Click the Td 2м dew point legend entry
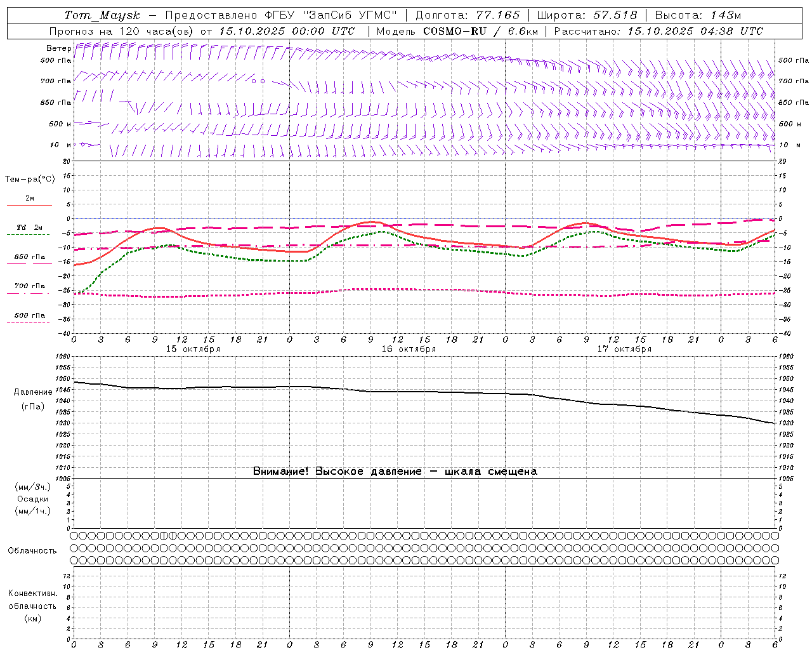 30,227
